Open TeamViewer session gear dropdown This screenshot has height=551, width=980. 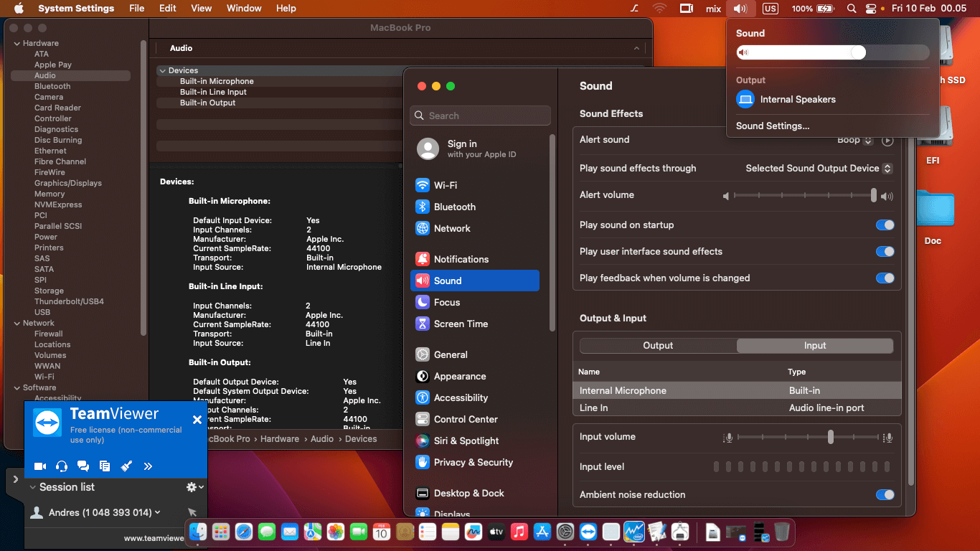pyautogui.click(x=194, y=487)
